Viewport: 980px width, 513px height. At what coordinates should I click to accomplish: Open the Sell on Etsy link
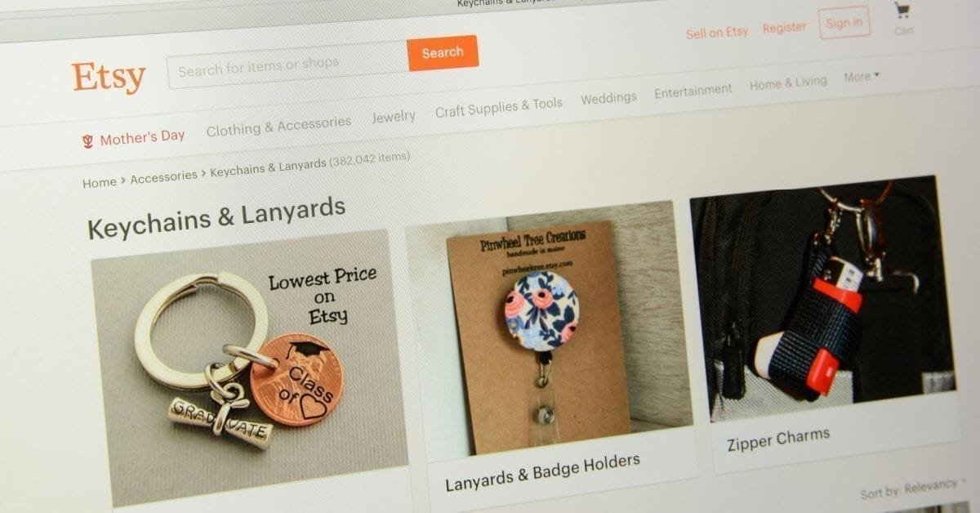click(x=716, y=33)
